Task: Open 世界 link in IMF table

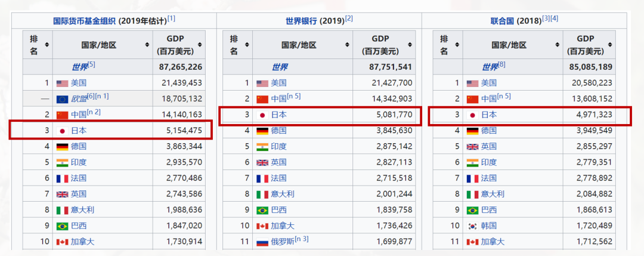Action: pyautogui.click(x=79, y=67)
